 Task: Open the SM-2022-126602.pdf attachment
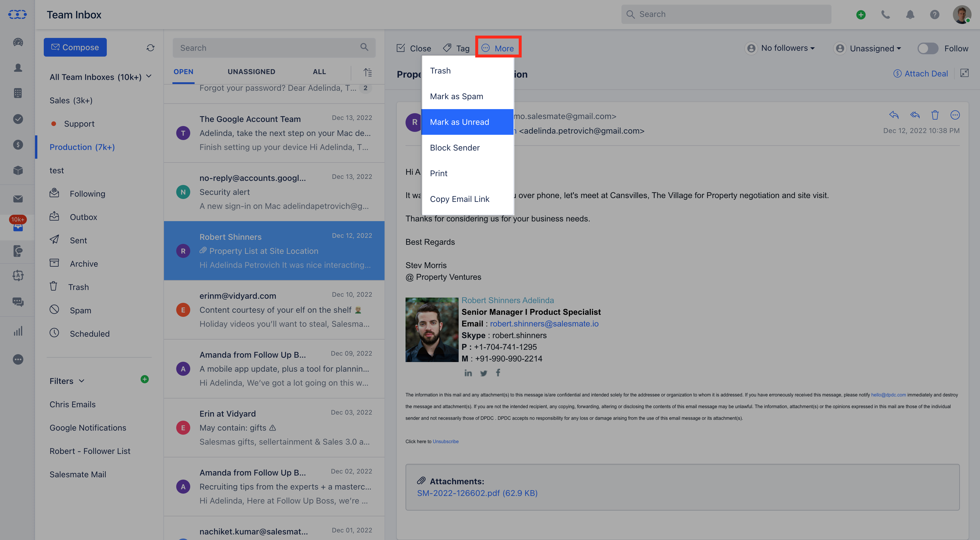pyautogui.click(x=477, y=493)
